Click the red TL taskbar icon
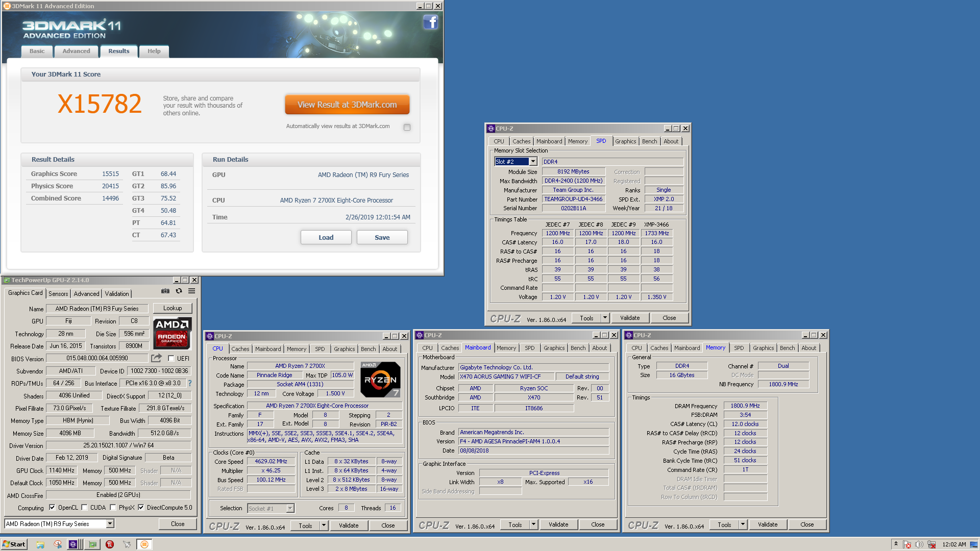The width and height of the screenshot is (980, 551). pos(110,544)
